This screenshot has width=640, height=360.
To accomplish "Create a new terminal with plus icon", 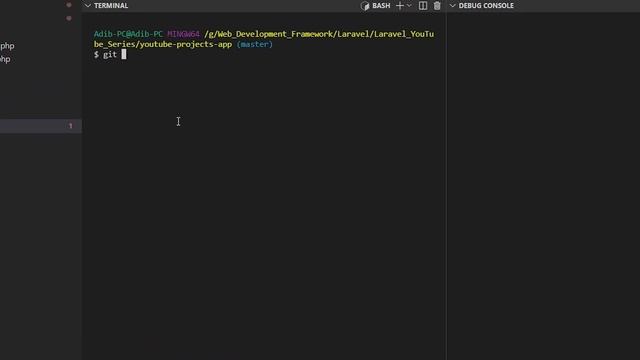I will pos(400,6).
